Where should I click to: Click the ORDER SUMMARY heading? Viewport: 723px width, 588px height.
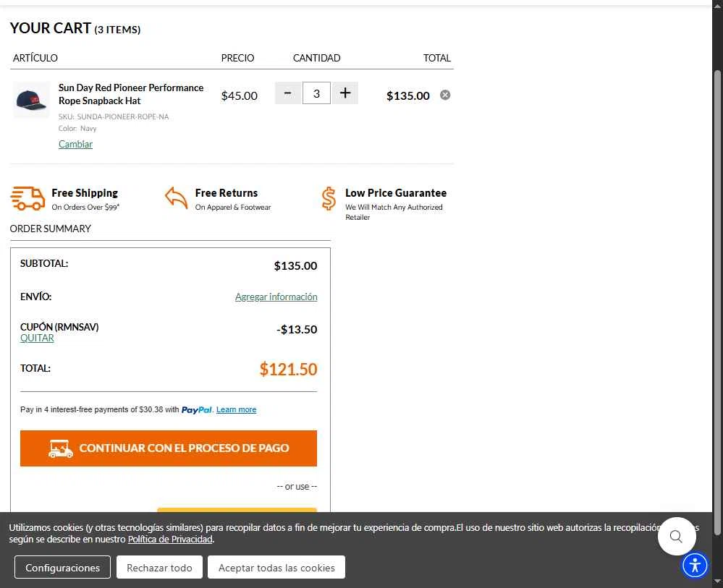50,229
